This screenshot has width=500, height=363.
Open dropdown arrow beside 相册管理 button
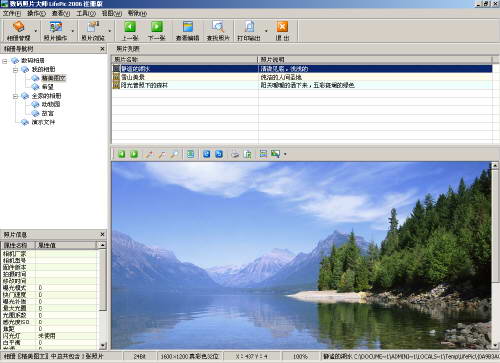[x=35, y=31]
